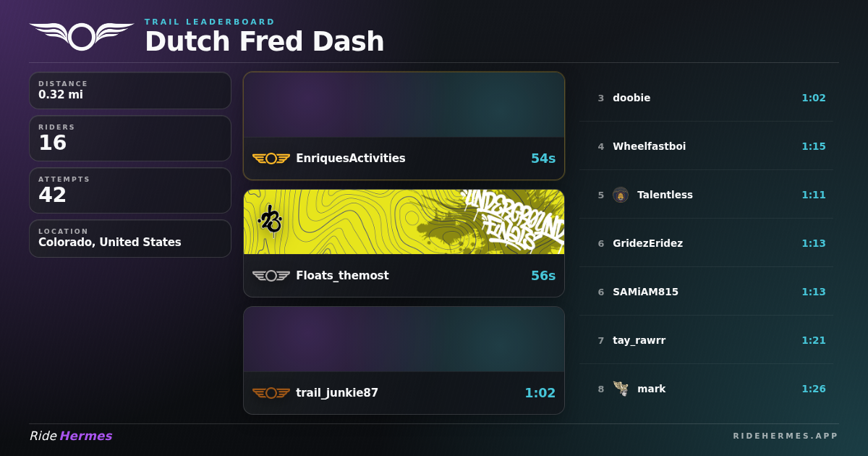Click the Riders count stat card
The image size is (868, 456).
(130, 138)
